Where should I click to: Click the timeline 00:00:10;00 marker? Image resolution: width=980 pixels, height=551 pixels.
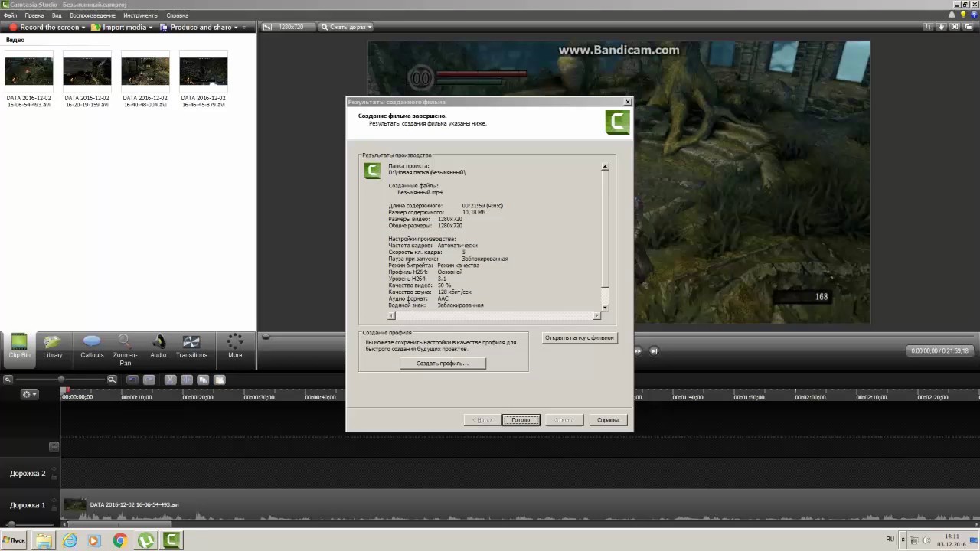[x=136, y=397]
